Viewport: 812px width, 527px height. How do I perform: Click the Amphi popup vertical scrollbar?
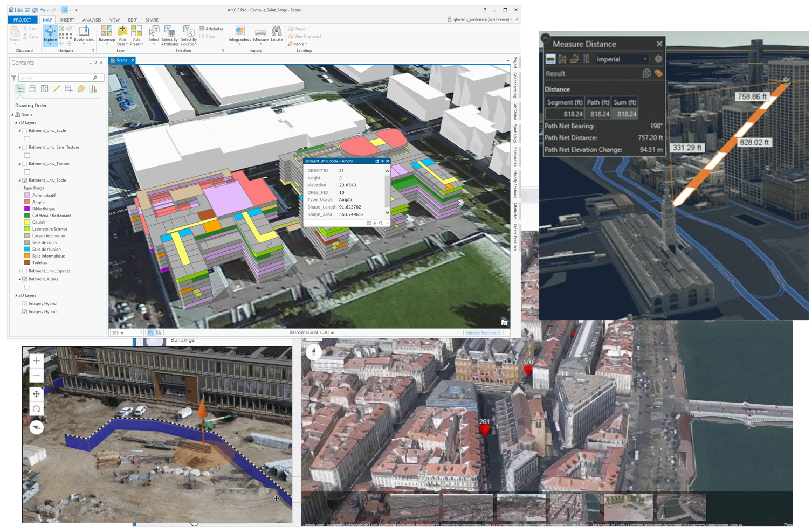point(387,191)
